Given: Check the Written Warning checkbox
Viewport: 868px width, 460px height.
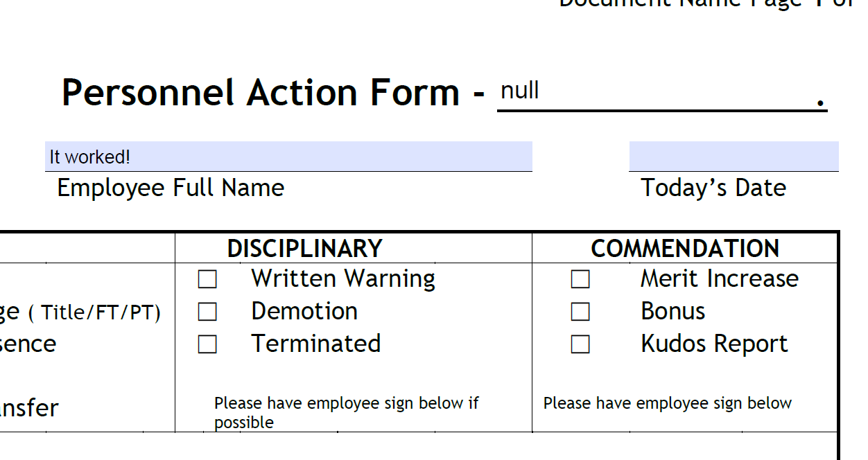Looking at the screenshot, I should (x=207, y=279).
